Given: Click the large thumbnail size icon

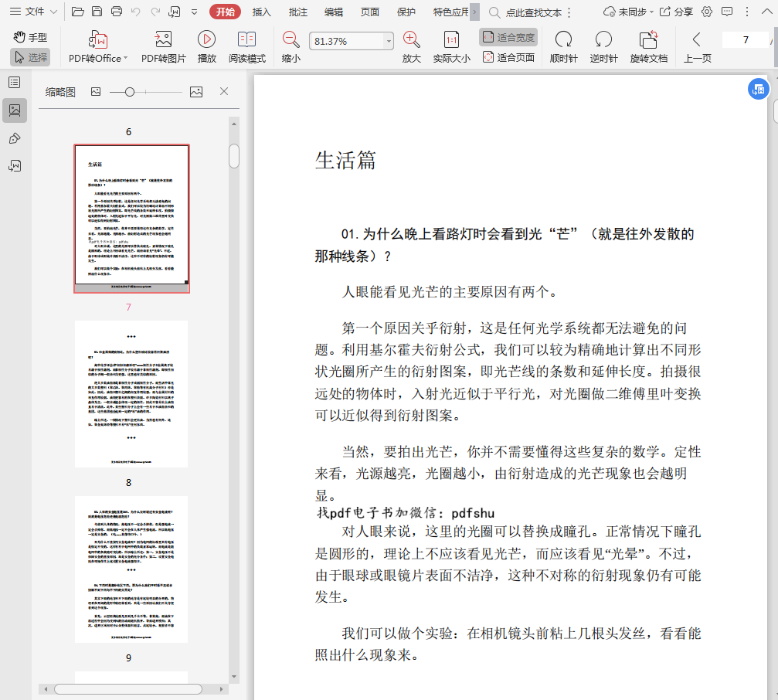Looking at the screenshot, I should pyautogui.click(x=196, y=92).
